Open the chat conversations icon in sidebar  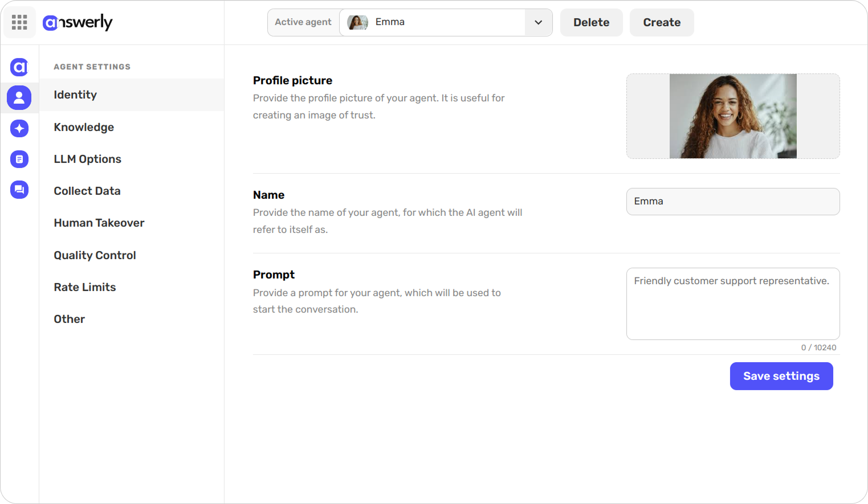point(19,190)
